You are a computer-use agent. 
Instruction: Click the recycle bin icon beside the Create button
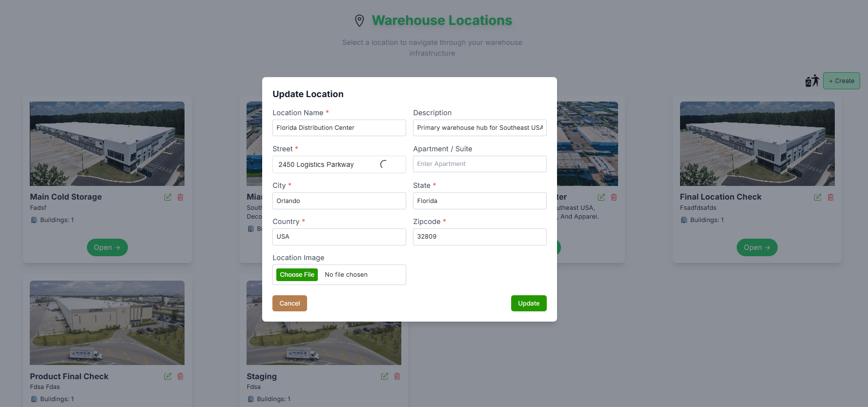point(812,81)
